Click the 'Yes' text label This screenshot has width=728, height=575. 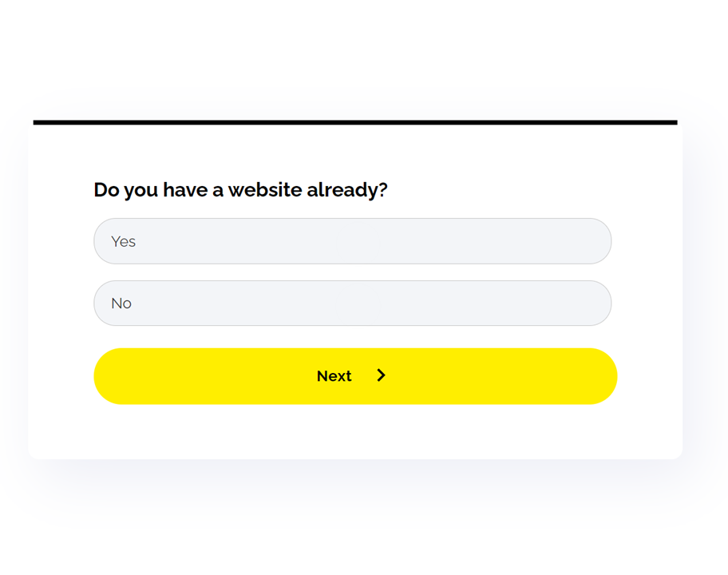(x=123, y=241)
